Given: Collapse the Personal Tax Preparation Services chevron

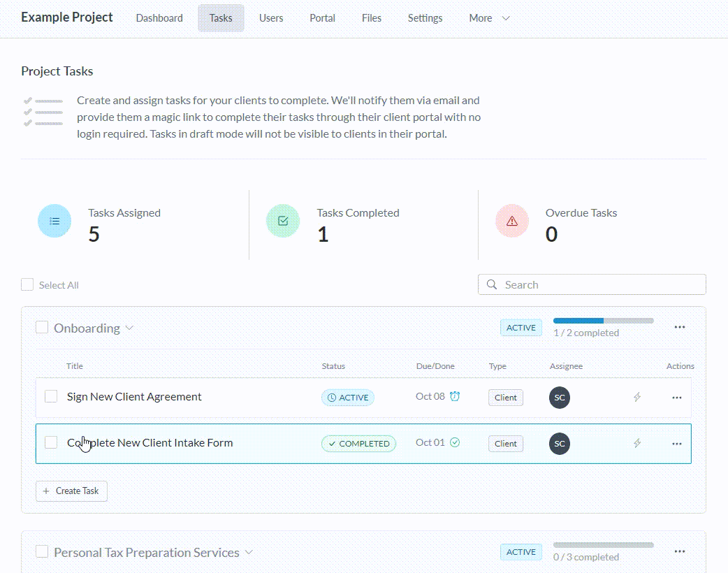Looking at the screenshot, I should pyautogui.click(x=249, y=552).
